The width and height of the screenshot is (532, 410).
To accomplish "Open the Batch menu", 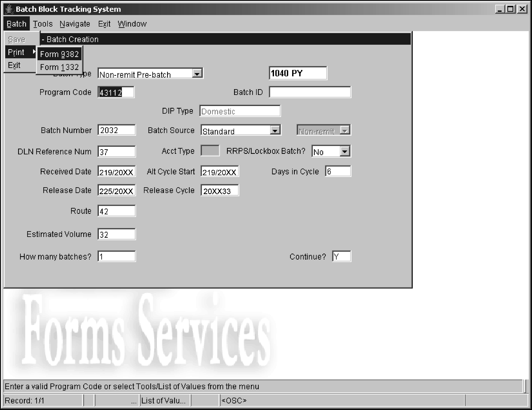I will (x=17, y=24).
